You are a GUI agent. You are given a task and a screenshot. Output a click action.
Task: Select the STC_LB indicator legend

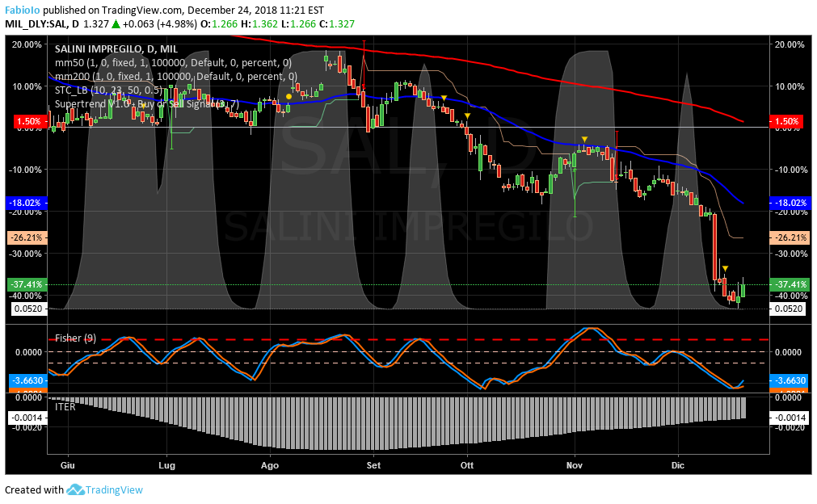tap(108, 90)
